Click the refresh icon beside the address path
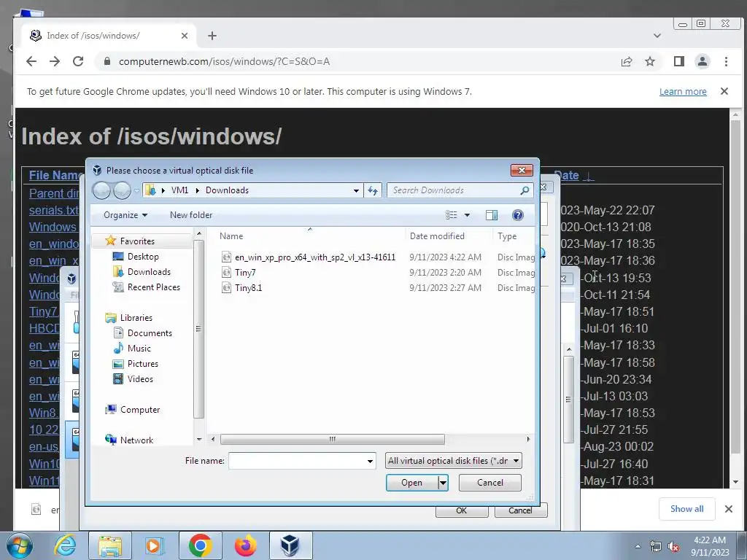Viewport: 747px width, 560px height. (x=373, y=190)
